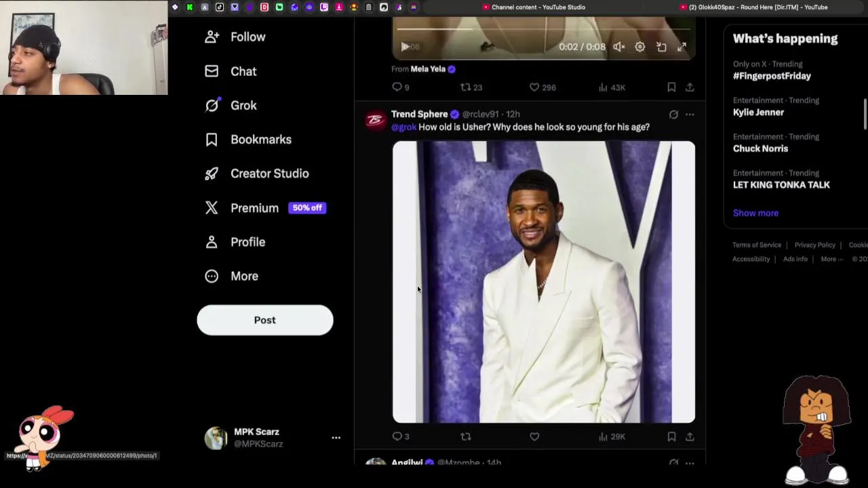Viewport: 868px width, 488px height.
Task: Click the Post button
Action: click(265, 320)
